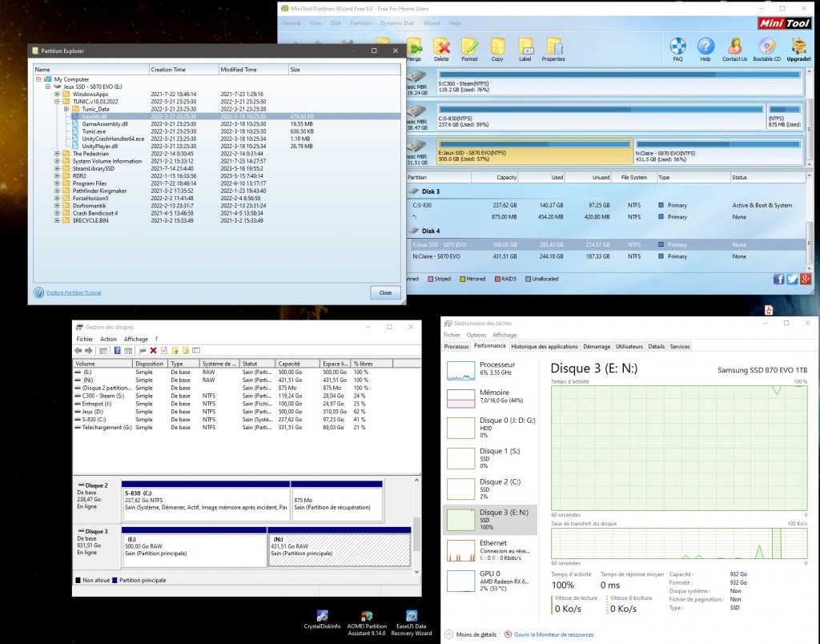820x644 pixels.
Task: Open the Wizard menu in MiniTool
Action: point(432,23)
